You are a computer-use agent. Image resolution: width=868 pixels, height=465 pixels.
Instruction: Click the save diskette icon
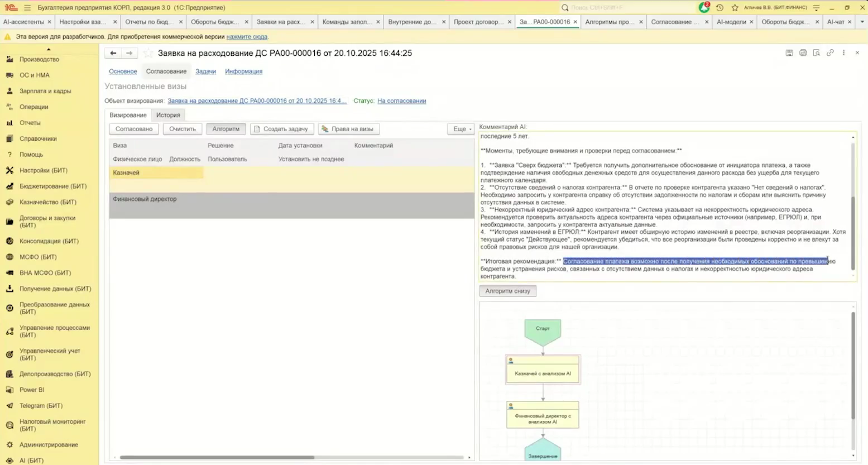click(x=789, y=53)
